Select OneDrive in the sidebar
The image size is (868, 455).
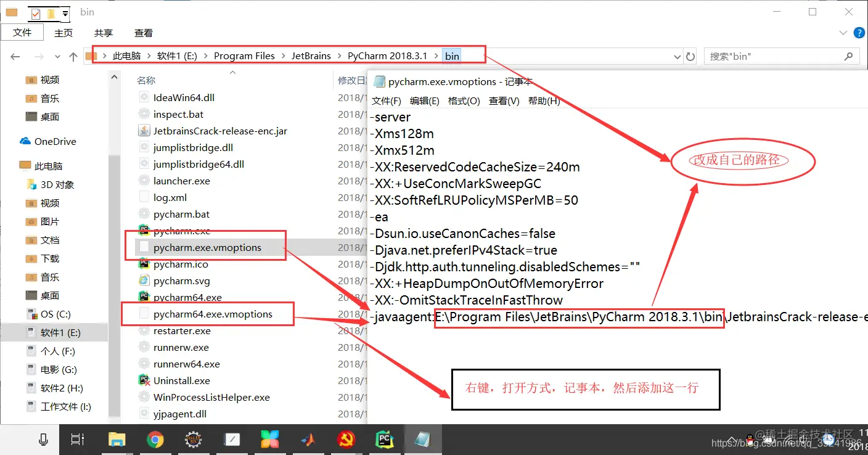[x=48, y=141]
